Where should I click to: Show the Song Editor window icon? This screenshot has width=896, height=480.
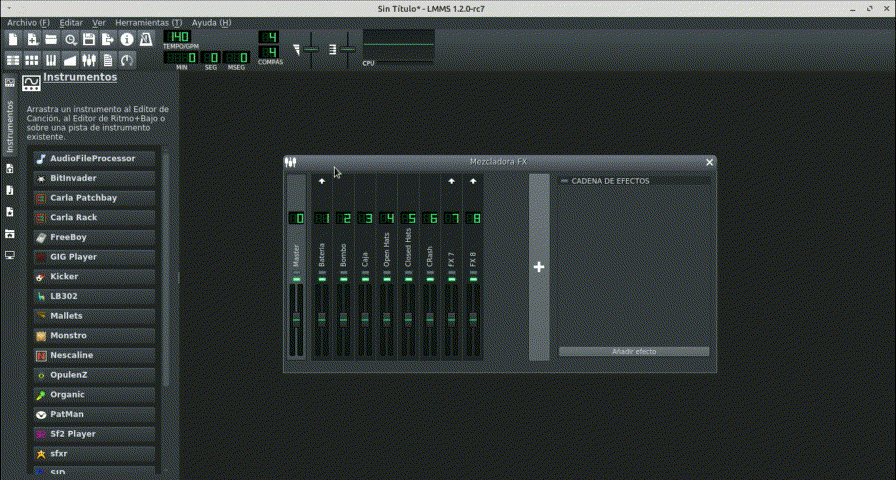(13, 59)
